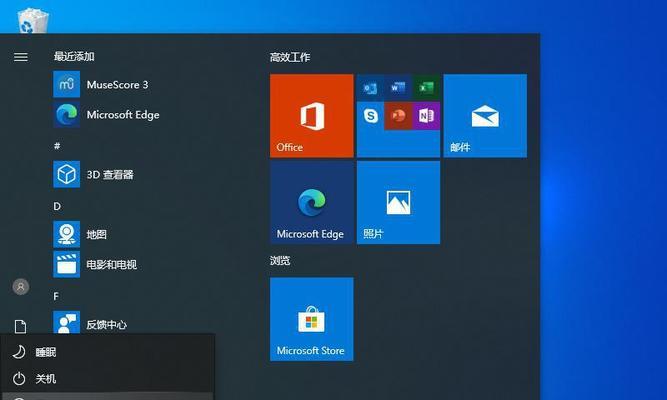Click the MuseScore 3 label text
The width and height of the screenshot is (667, 400).
pos(117,85)
